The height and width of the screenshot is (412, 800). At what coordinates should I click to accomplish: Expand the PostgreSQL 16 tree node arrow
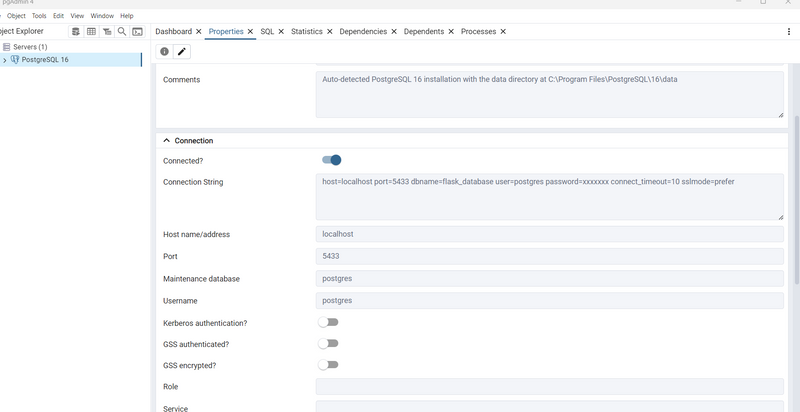click(x=5, y=60)
